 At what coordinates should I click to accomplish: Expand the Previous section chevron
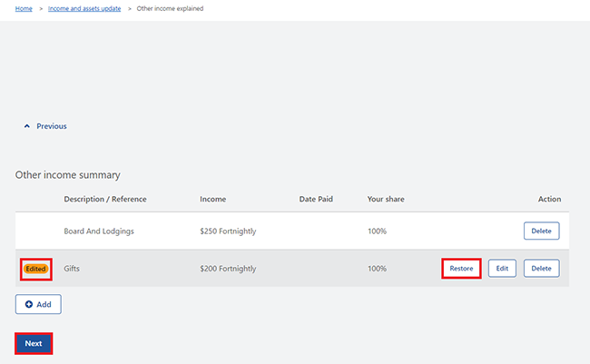[x=26, y=126]
